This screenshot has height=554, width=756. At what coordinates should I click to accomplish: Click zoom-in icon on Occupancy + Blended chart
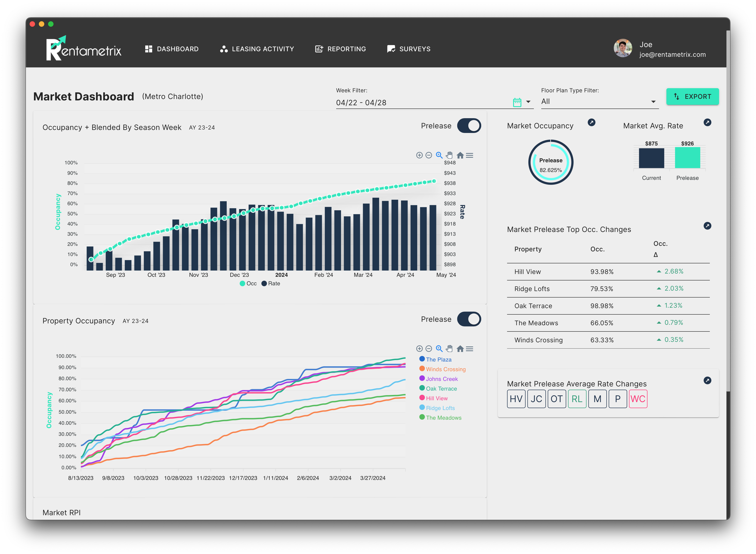(x=419, y=155)
